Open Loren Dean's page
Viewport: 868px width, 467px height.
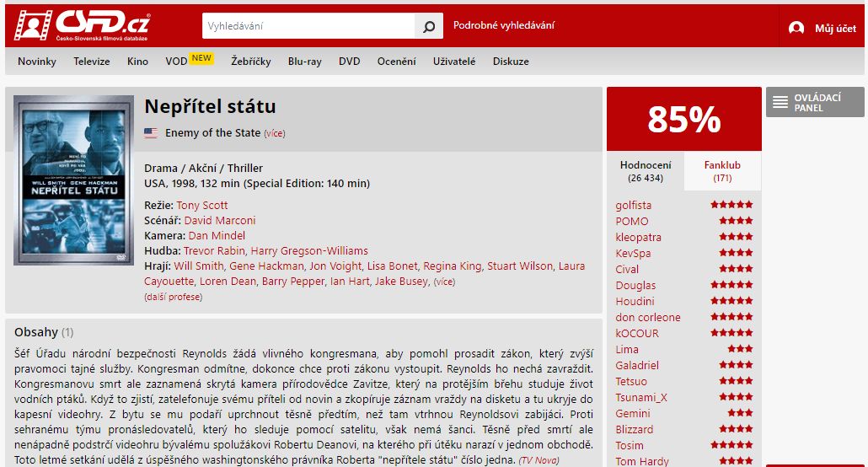(228, 282)
